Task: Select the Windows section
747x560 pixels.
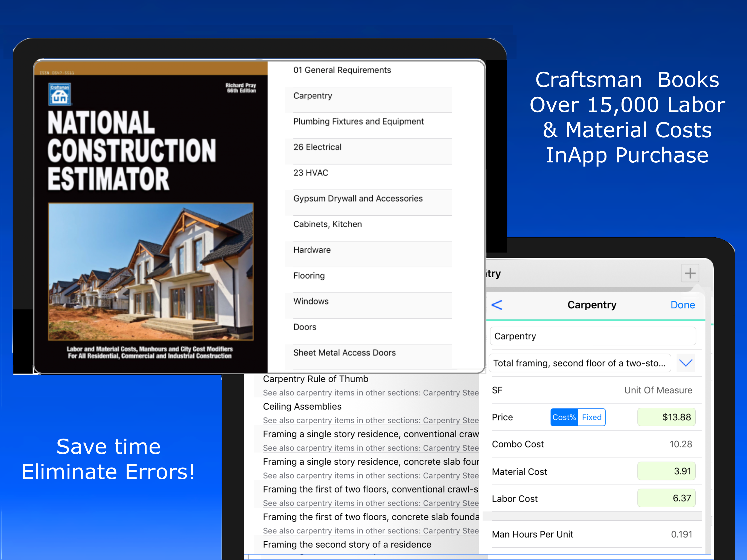Action: pos(368,305)
